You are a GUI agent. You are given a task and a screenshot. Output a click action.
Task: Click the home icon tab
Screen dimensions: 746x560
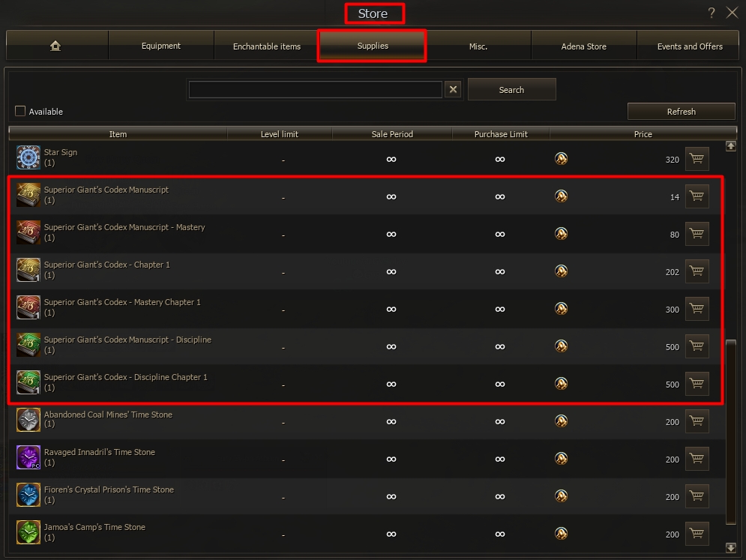56,46
